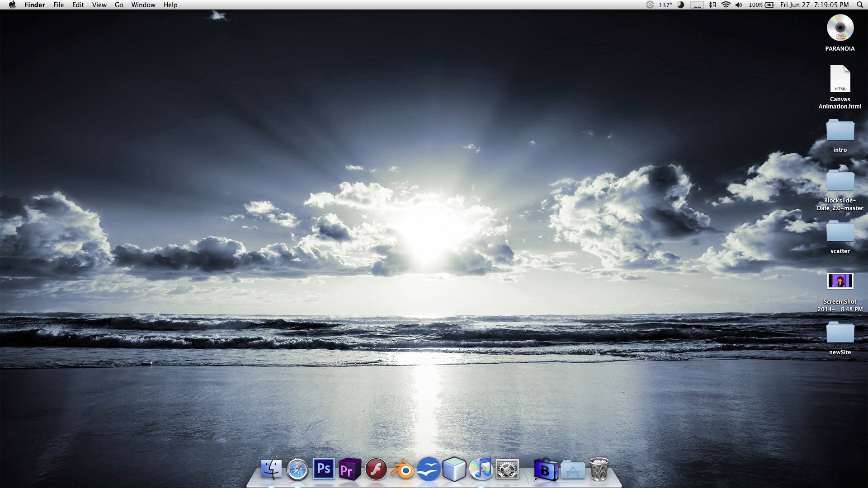Image resolution: width=868 pixels, height=488 pixels.
Task: Open the Bluetooth status menu
Action: [712, 5]
